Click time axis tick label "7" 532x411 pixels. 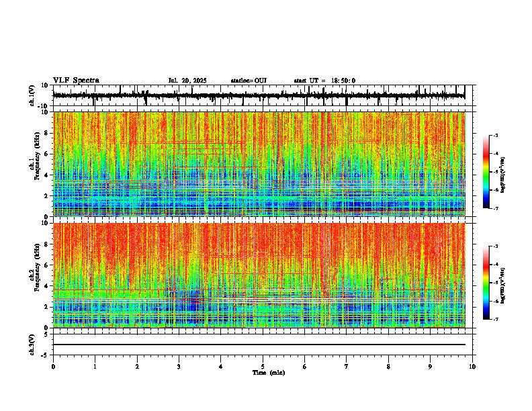347,367
